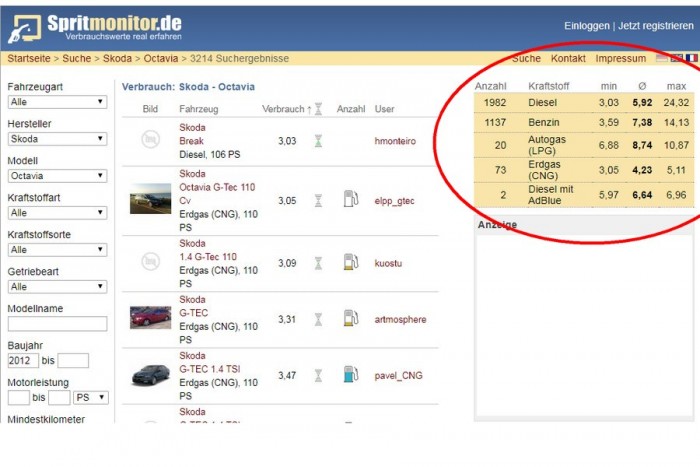Click the Verbrauch: Skoda - Octavia heading
Image resolution: width=700 pixels, height=467 pixels.
[x=188, y=87]
